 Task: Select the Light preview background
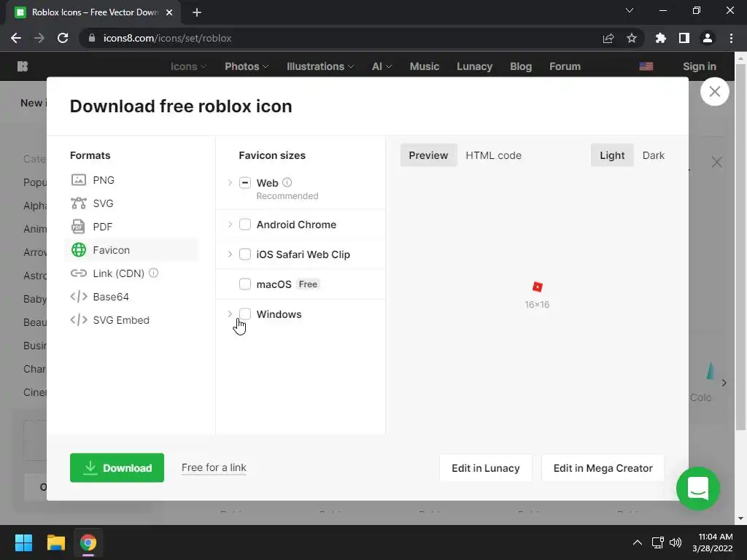click(612, 155)
